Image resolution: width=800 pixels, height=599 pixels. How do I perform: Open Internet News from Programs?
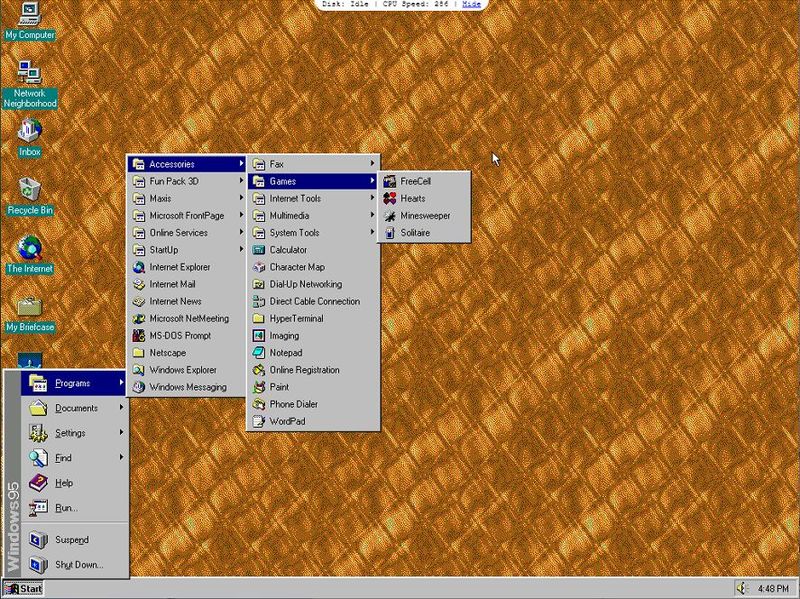point(187,302)
